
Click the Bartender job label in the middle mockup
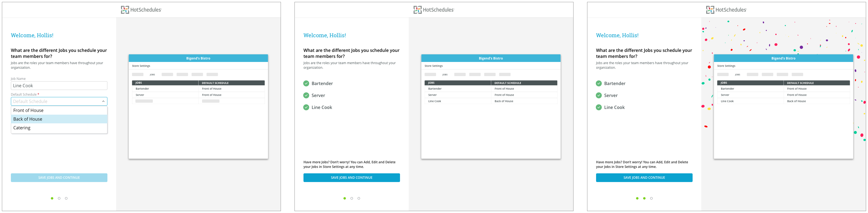click(x=322, y=83)
